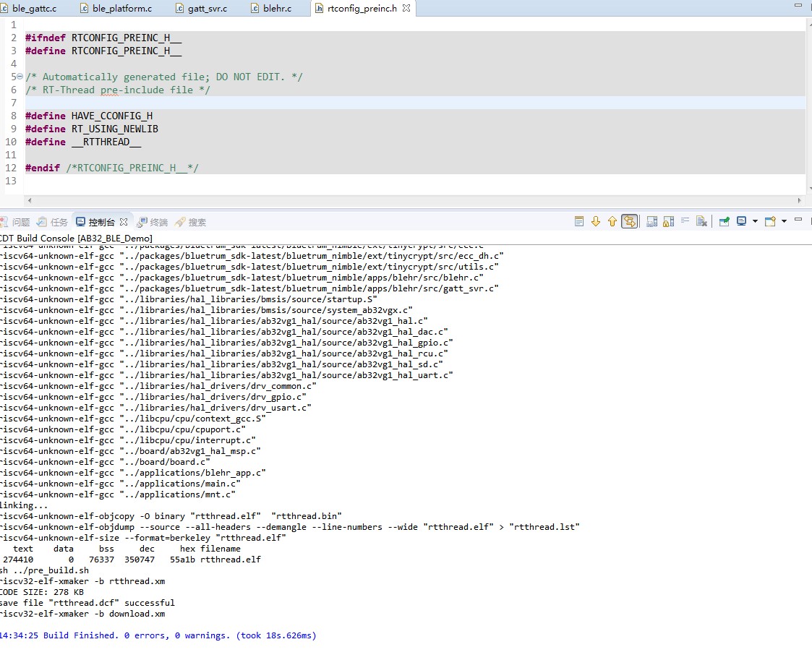Click the Open Console icon

point(770,221)
